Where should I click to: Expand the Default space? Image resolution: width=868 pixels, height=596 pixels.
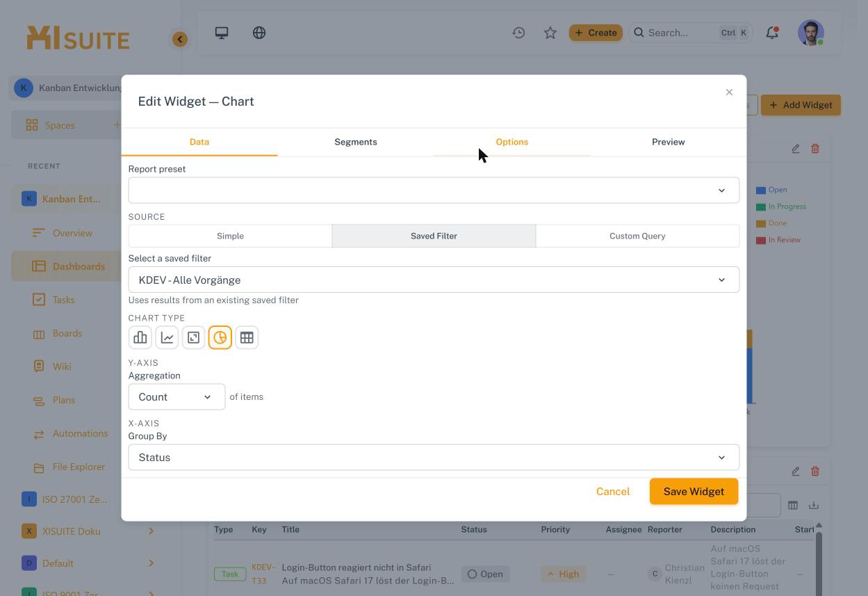[151, 563]
